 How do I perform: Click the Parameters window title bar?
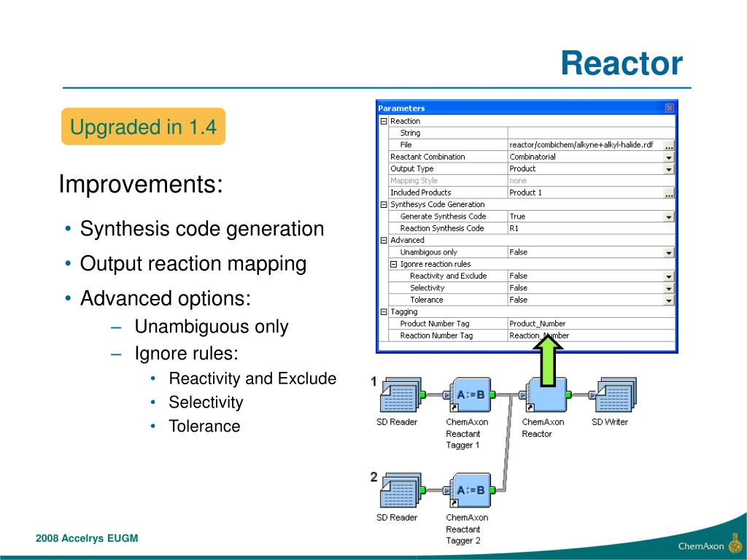pyautogui.click(x=527, y=108)
